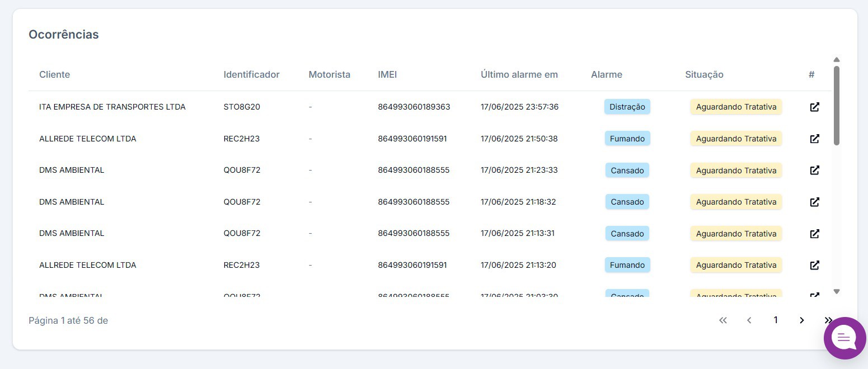Click Aguardando Tratativa badge for ITA EMPRESA row
Screen dimensions: 868x369
tap(735, 107)
